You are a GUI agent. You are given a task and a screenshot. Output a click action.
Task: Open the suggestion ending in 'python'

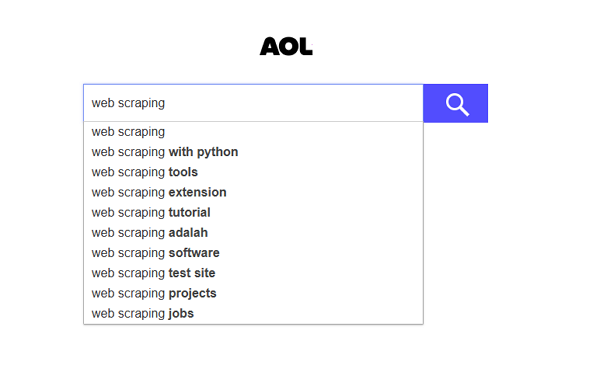[253, 152]
